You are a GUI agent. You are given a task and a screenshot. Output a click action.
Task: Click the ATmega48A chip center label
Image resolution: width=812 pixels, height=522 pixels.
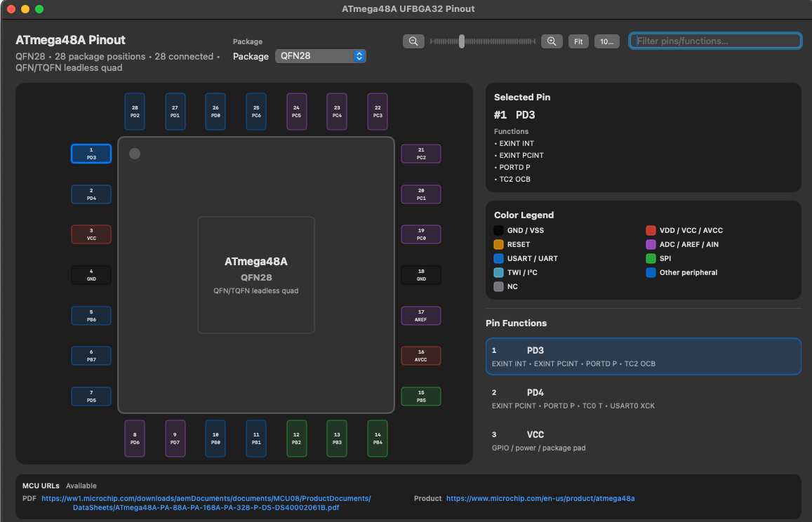pos(256,262)
